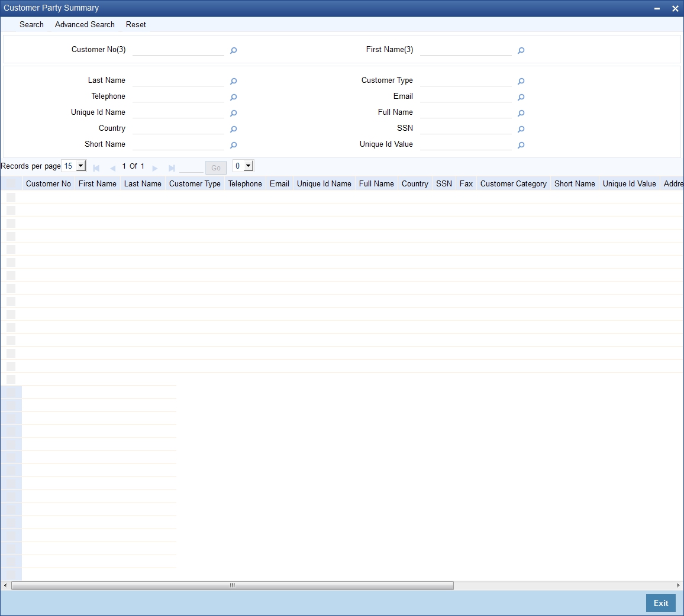Open lookup icon beside SSN field
The height and width of the screenshot is (616, 684).
pyautogui.click(x=521, y=129)
